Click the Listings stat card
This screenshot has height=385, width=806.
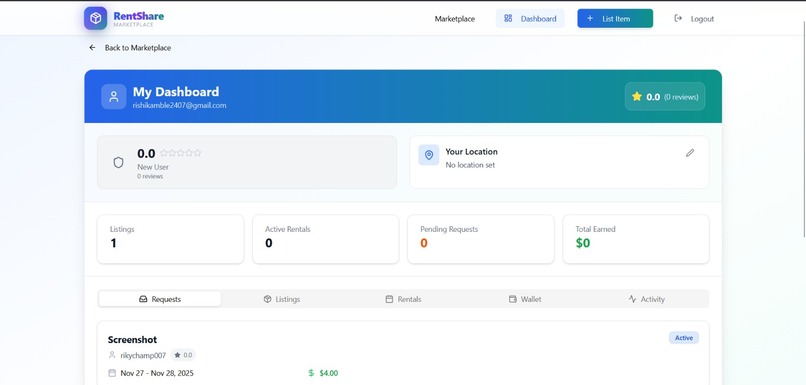pos(171,239)
